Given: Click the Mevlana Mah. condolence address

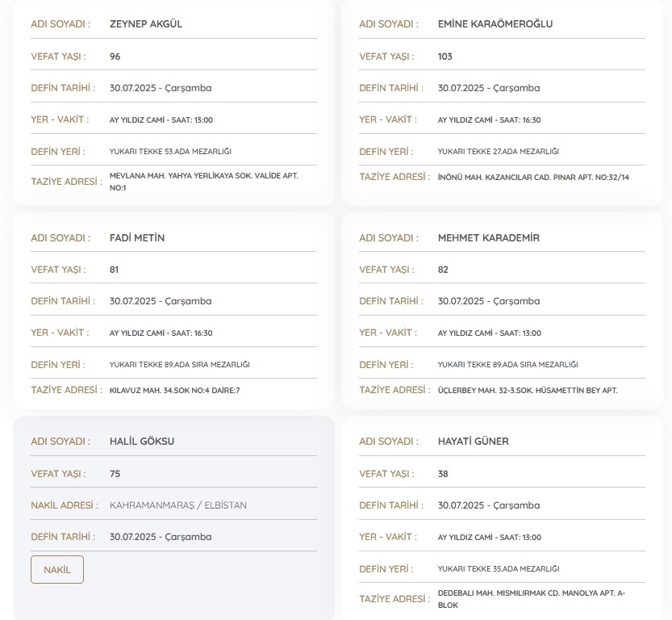Looking at the screenshot, I should click(x=203, y=182).
